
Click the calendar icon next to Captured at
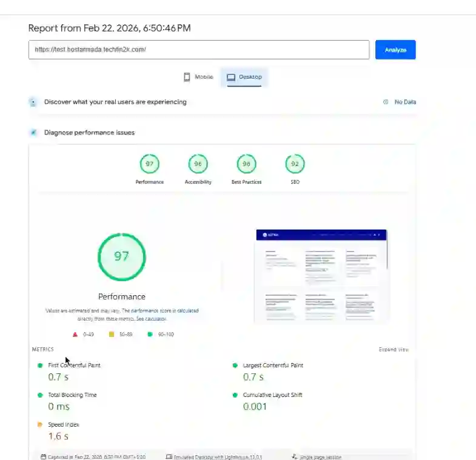44,457
